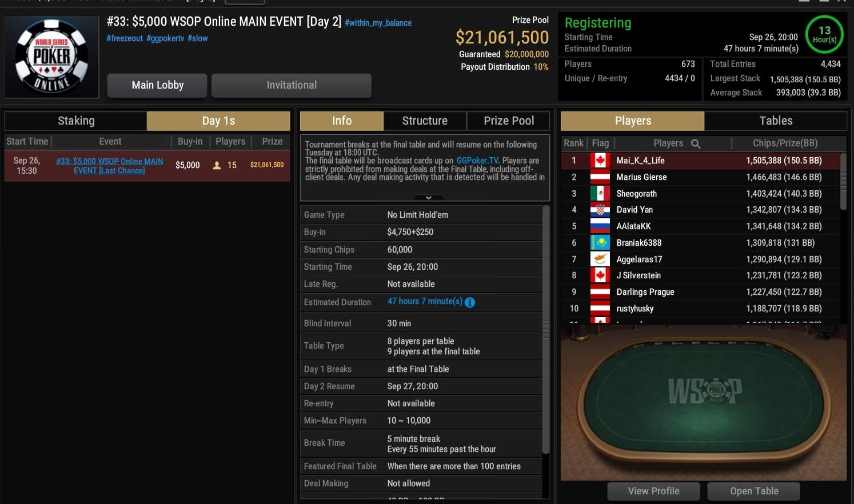Screen dimensions: 854x504
Task: Click the 13 Hour(s) countdown circle
Action: [x=824, y=34]
